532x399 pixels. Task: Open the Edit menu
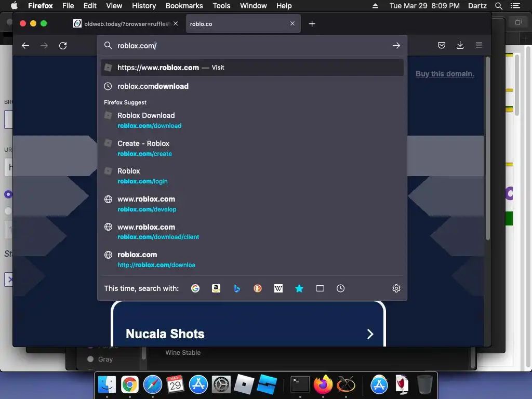(x=90, y=6)
